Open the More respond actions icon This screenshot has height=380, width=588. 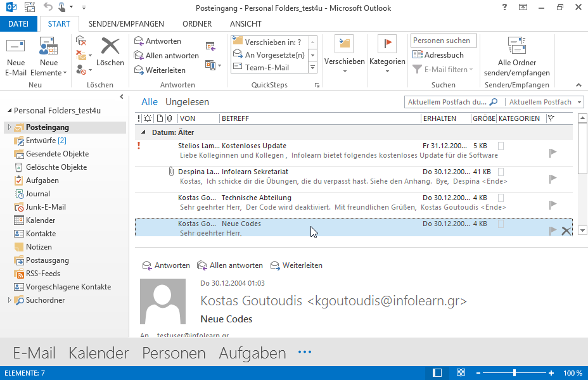tap(213, 65)
